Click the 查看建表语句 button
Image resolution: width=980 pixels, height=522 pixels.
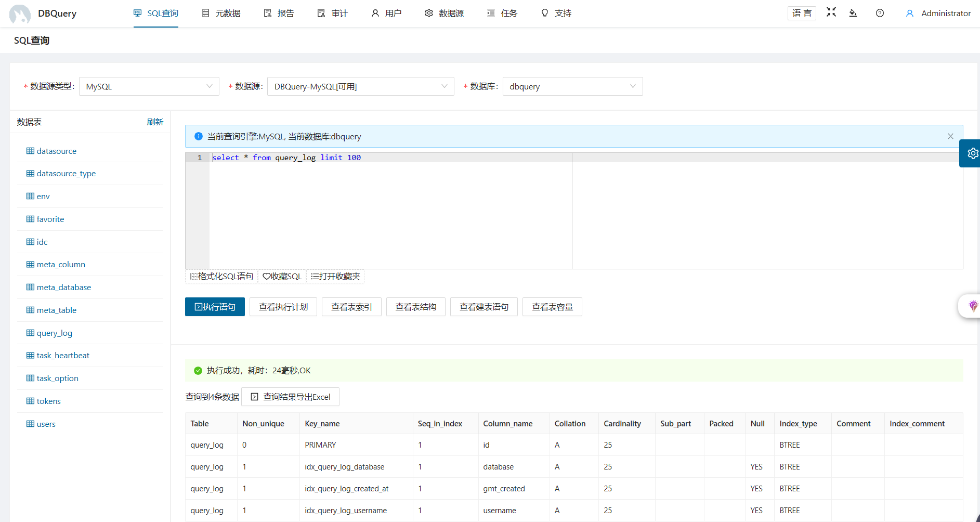click(484, 307)
